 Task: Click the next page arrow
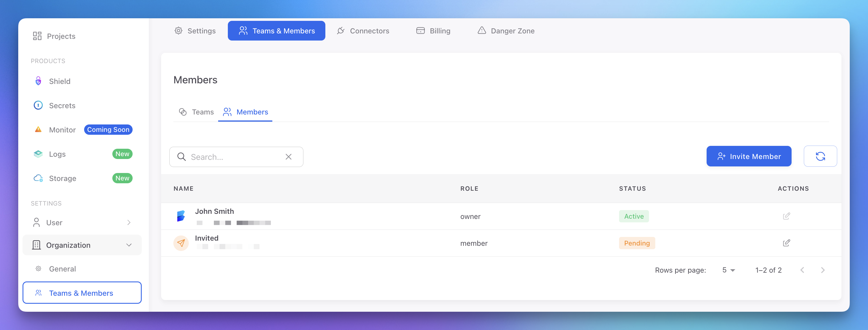click(823, 270)
